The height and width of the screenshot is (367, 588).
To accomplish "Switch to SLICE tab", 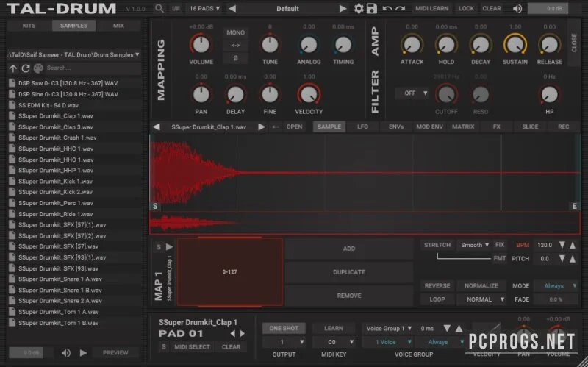I will 530,127.
